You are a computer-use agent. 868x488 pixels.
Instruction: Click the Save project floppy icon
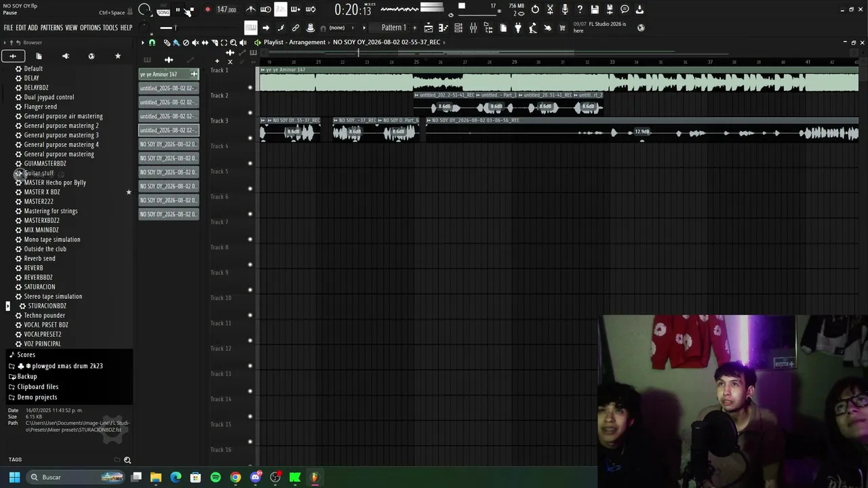[594, 9]
